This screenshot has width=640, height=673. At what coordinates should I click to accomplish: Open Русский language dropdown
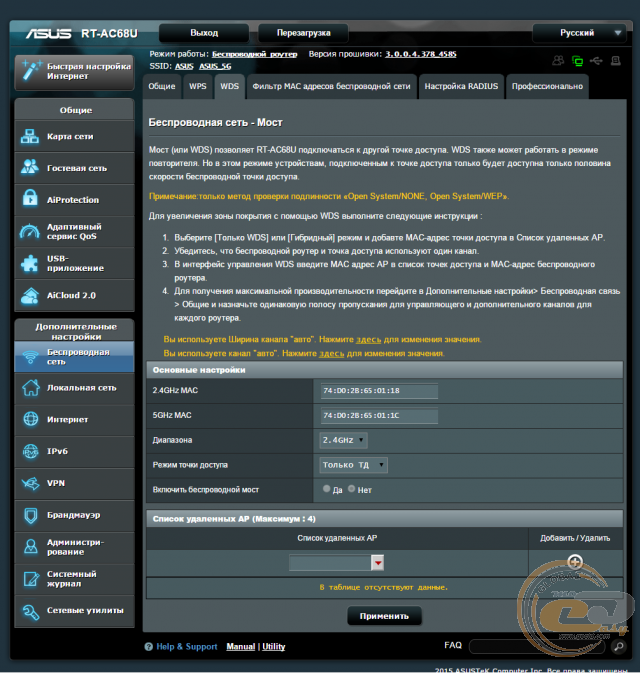tap(579, 33)
